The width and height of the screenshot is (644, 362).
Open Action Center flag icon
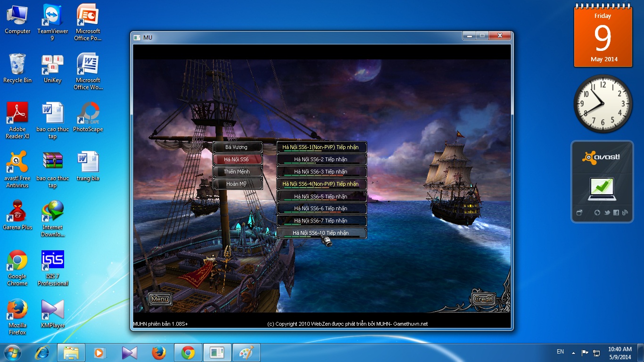click(585, 353)
